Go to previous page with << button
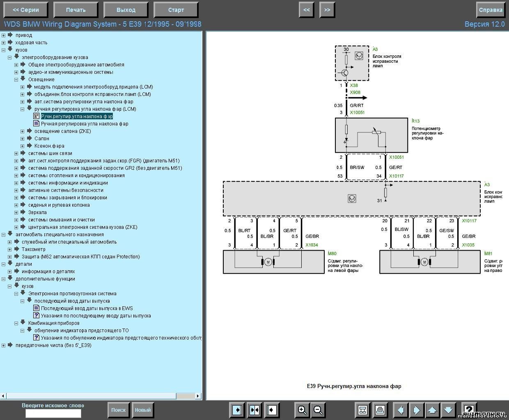Viewport: 509px width, 420px height. click(307, 10)
